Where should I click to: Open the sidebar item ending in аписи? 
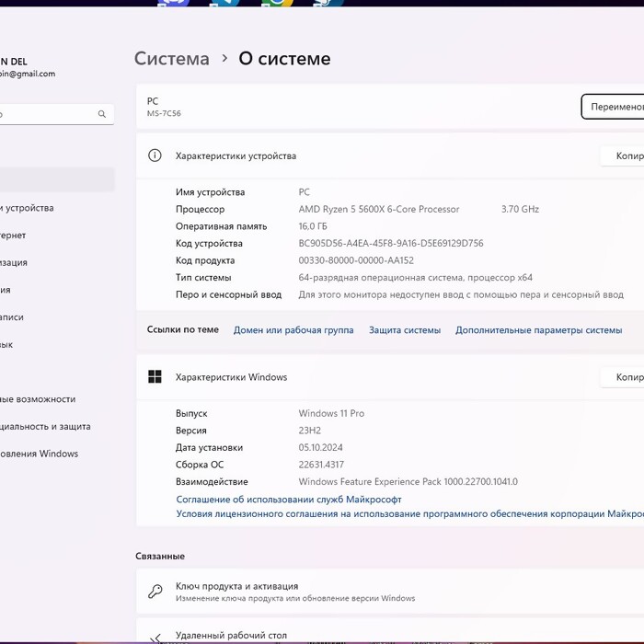coord(12,317)
